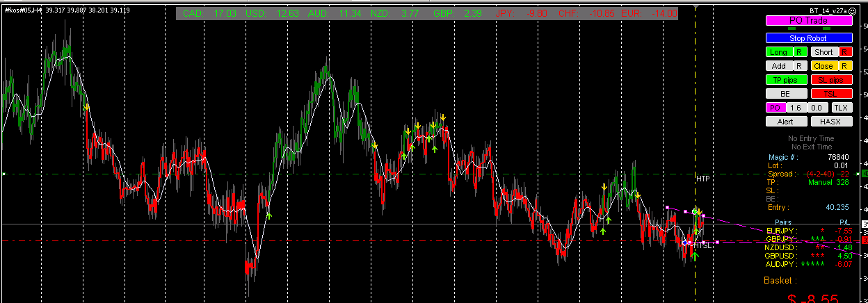Viewport: 868px width, 303px height.
Task: Click the NZD 3.77 strength reading
Action: pyautogui.click(x=396, y=13)
